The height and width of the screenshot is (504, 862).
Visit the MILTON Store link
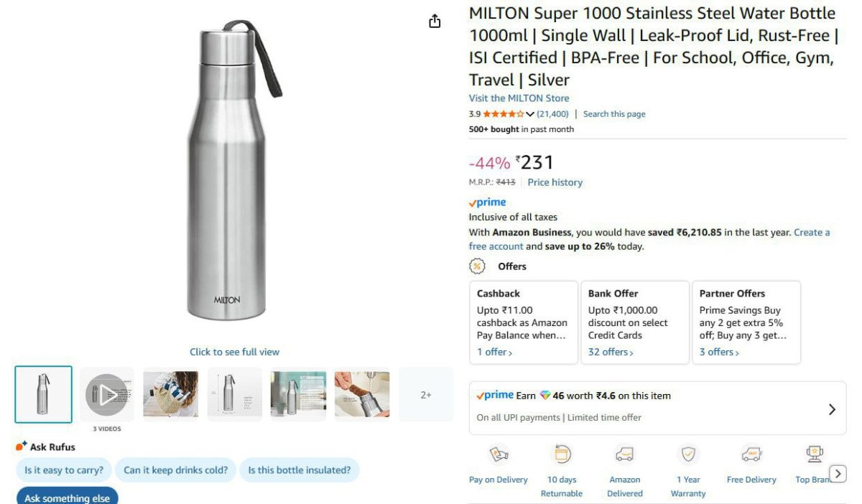pos(519,98)
